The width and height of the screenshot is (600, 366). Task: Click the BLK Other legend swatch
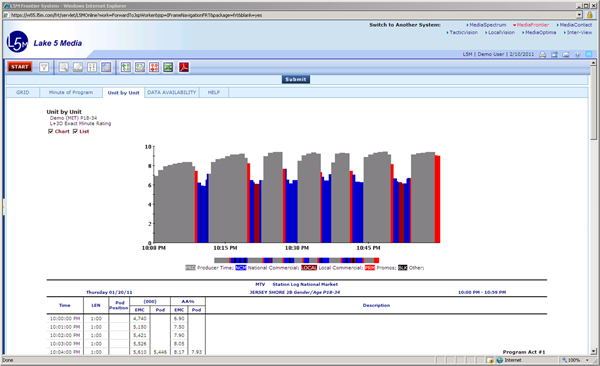[x=403, y=268]
